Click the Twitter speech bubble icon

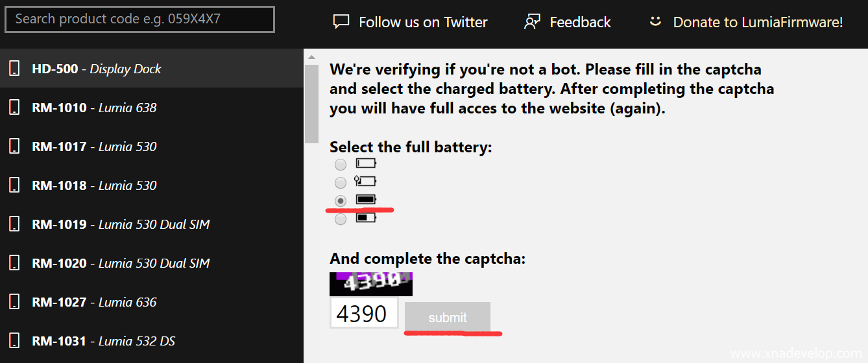341,22
